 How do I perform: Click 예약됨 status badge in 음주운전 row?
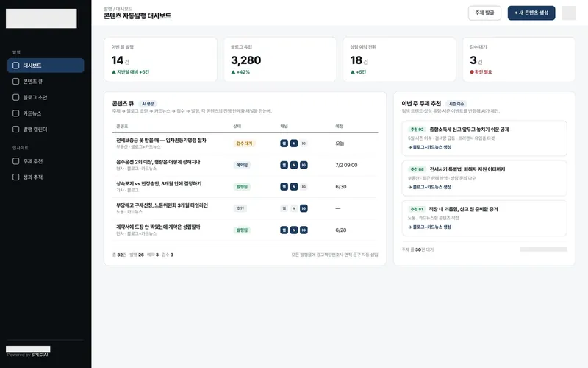tap(242, 165)
